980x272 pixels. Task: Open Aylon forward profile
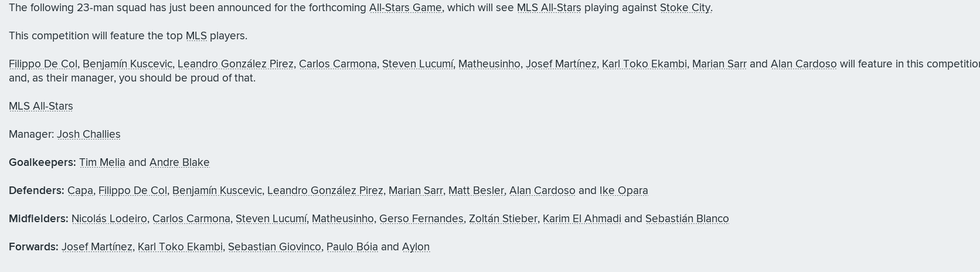click(x=416, y=247)
